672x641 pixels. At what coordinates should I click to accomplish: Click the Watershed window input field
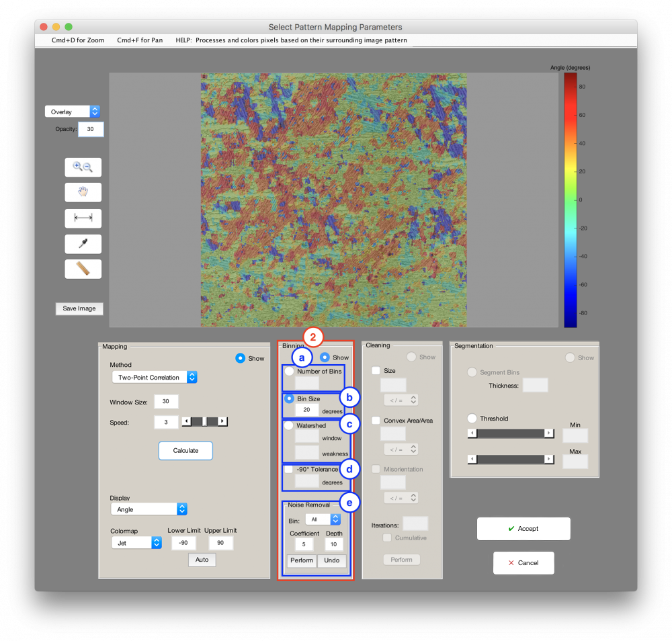[x=307, y=437]
